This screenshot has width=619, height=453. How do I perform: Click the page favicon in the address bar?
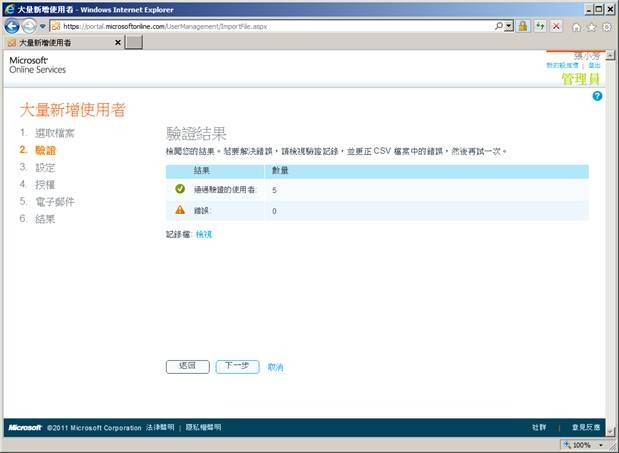coord(56,26)
